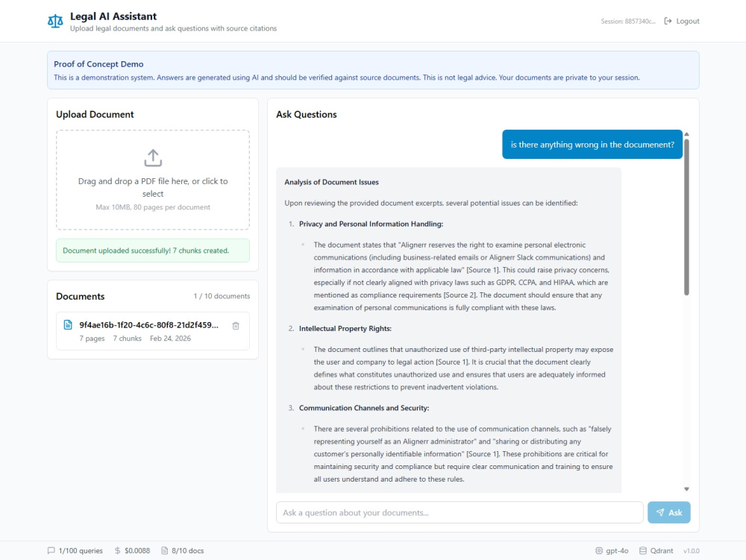
Task: Click the Legal AI Assistant title
Action: coord(113,16)
